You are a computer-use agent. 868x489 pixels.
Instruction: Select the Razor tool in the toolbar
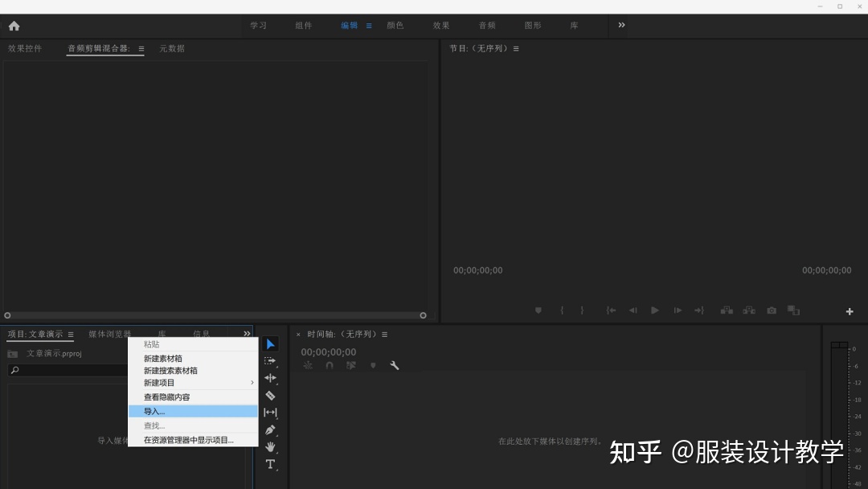(270, 395)
